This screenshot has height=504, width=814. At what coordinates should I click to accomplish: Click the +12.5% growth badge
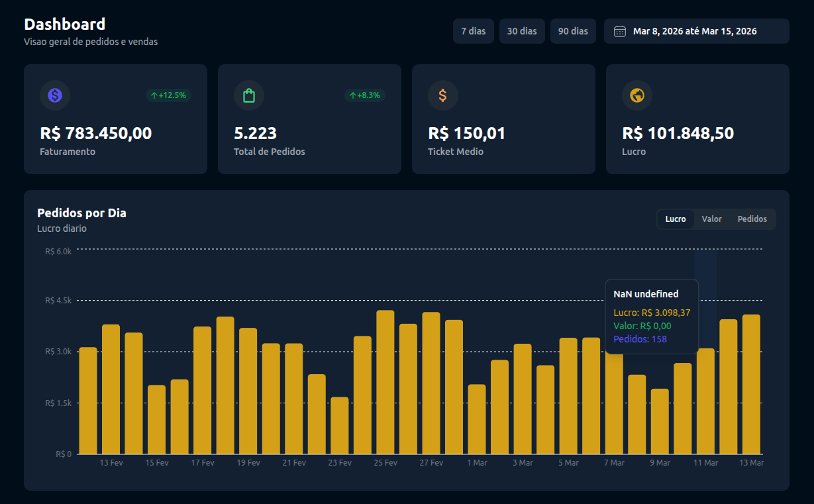[168, 95]
